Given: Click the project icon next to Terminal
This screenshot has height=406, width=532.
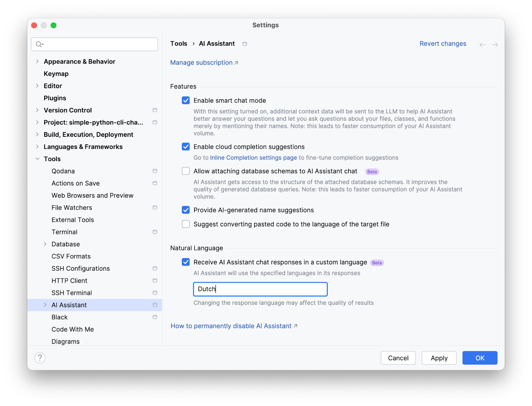Looking at the screenshot, I should click(155, 232).
